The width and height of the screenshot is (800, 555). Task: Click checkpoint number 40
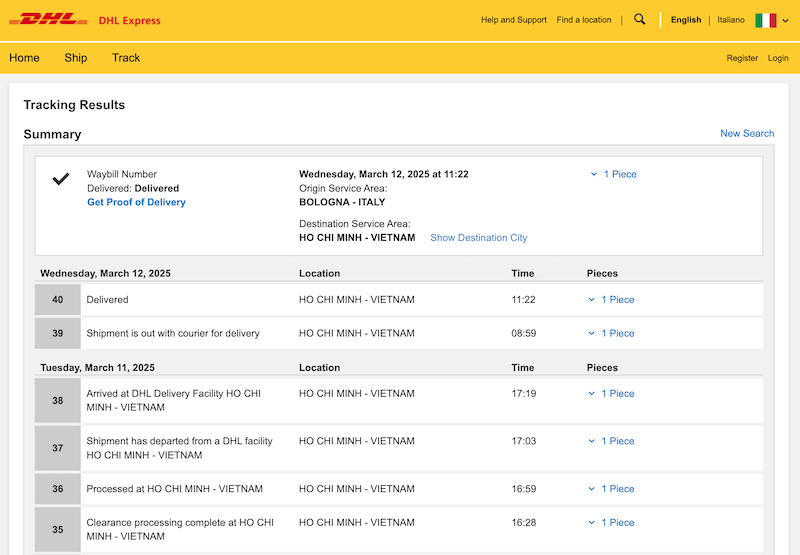point(58,299)
